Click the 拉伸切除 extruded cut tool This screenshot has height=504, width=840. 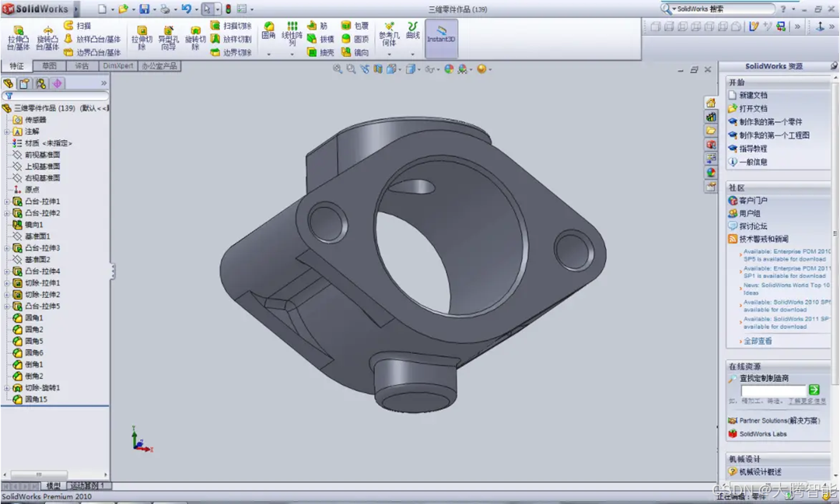pos(142,37)
